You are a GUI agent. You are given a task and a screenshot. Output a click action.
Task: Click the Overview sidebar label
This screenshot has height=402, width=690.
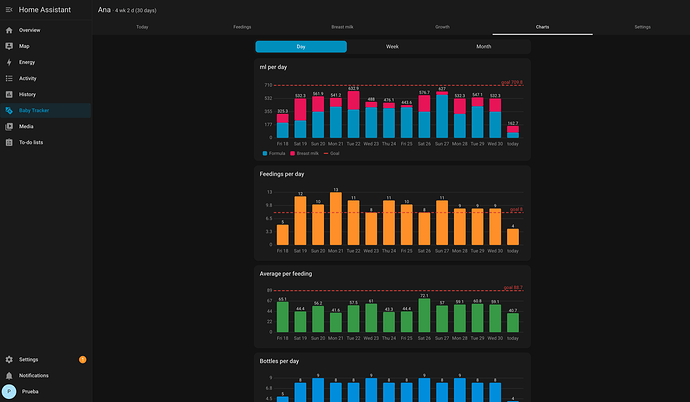(29, 30)
